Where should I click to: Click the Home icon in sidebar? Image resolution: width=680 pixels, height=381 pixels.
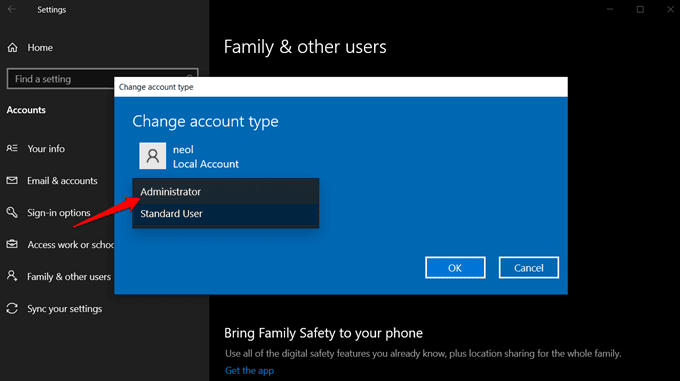click(x=13, y=47)
